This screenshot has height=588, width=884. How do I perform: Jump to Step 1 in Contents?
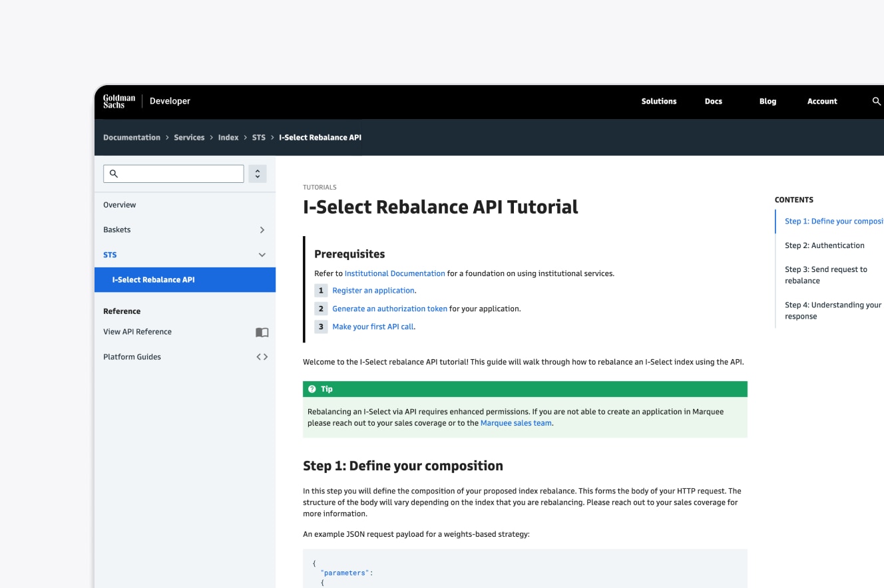(x=834, y=221)
